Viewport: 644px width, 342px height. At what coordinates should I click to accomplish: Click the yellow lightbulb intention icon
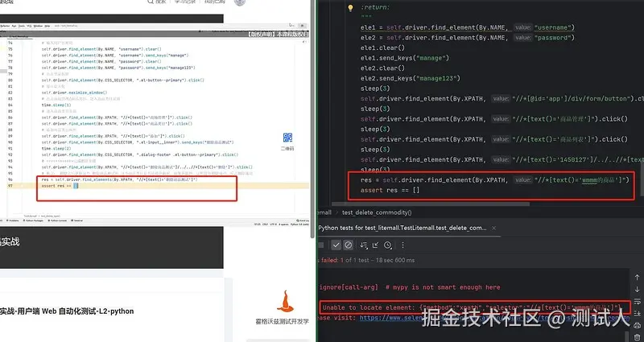coord(350,8)
